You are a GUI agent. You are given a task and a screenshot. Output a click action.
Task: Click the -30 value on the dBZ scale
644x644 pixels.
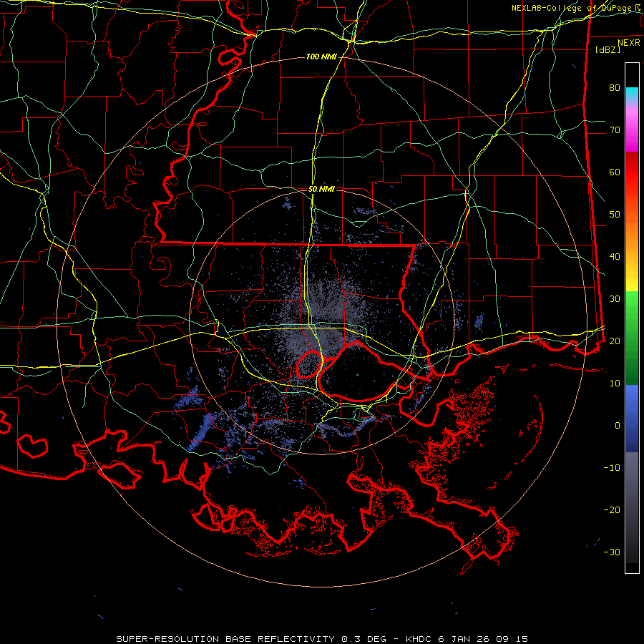coord(612,552)
